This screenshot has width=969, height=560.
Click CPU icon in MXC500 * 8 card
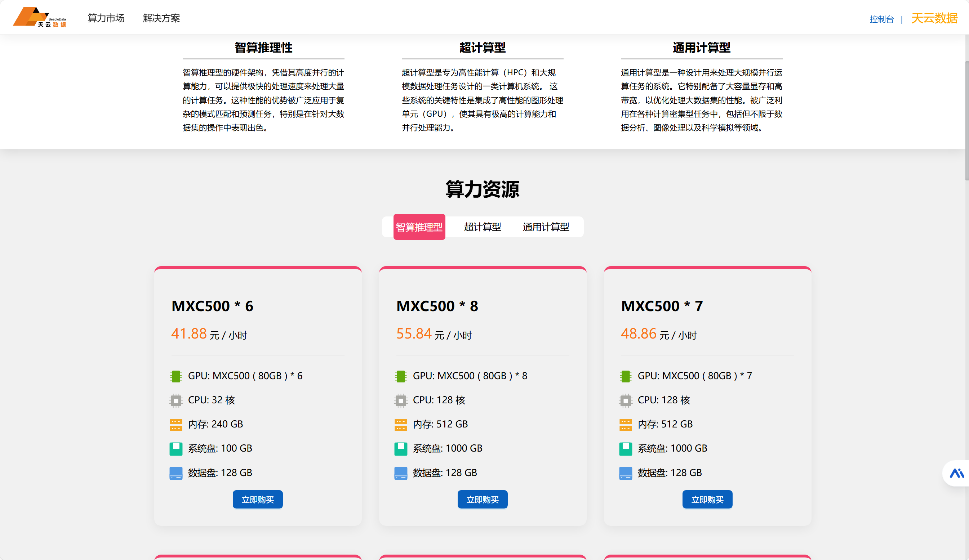click(401, 400)
